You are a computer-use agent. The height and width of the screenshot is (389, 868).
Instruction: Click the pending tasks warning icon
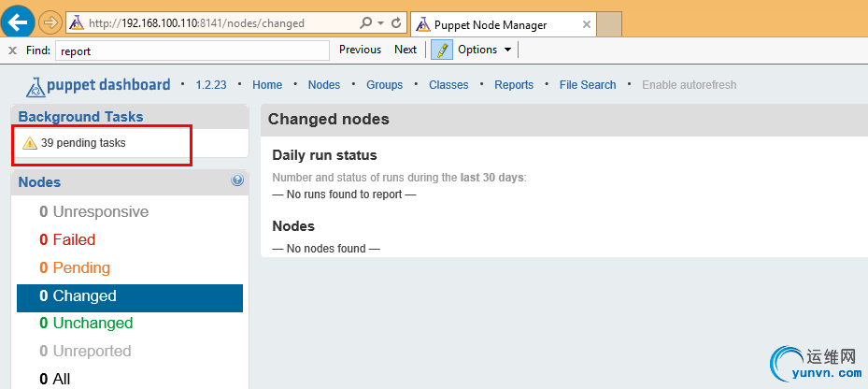29,143
